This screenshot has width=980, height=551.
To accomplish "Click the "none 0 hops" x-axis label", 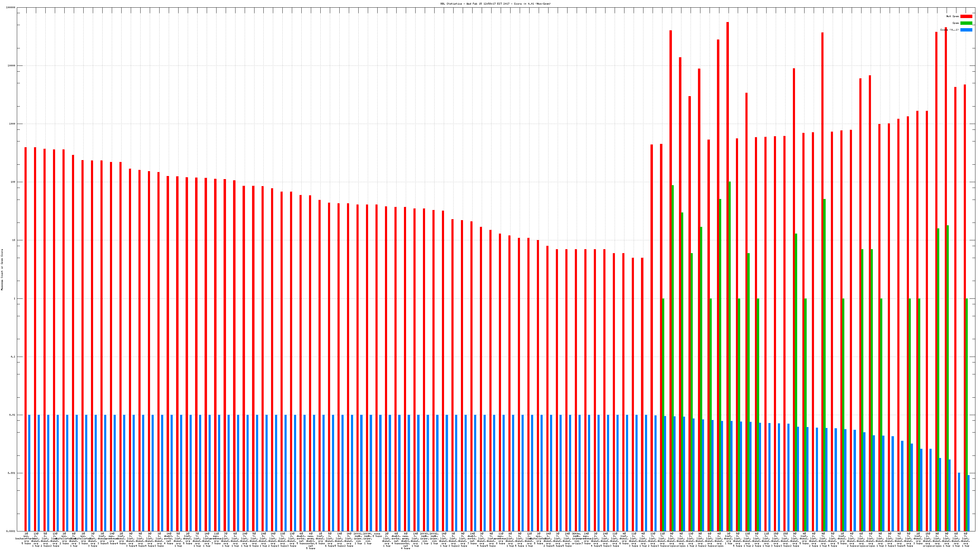I will 377,535.
